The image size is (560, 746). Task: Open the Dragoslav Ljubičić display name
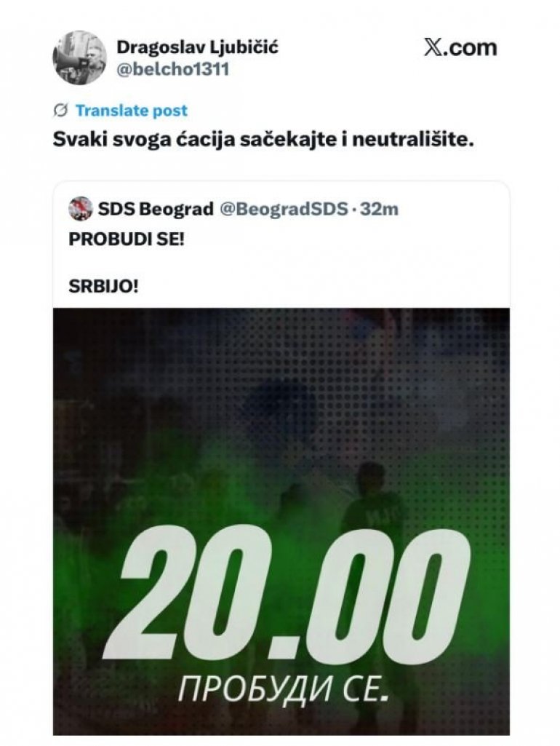pyautogui.click(x=197, y=47)
